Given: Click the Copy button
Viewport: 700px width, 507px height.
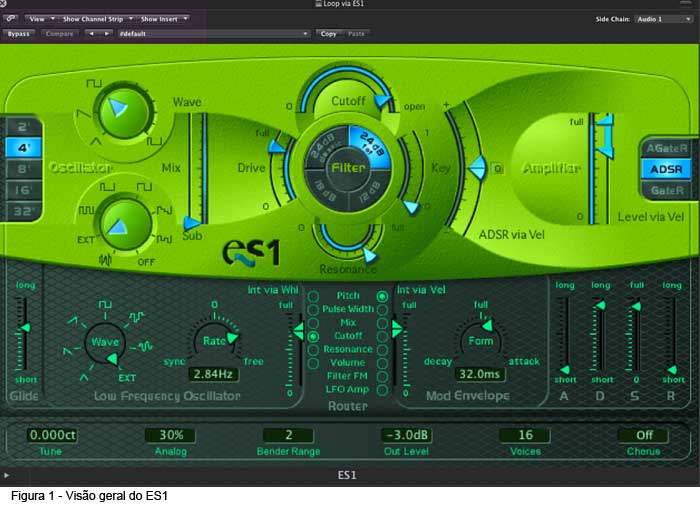Looking at the screenshot, I should (x=328, y=33).
